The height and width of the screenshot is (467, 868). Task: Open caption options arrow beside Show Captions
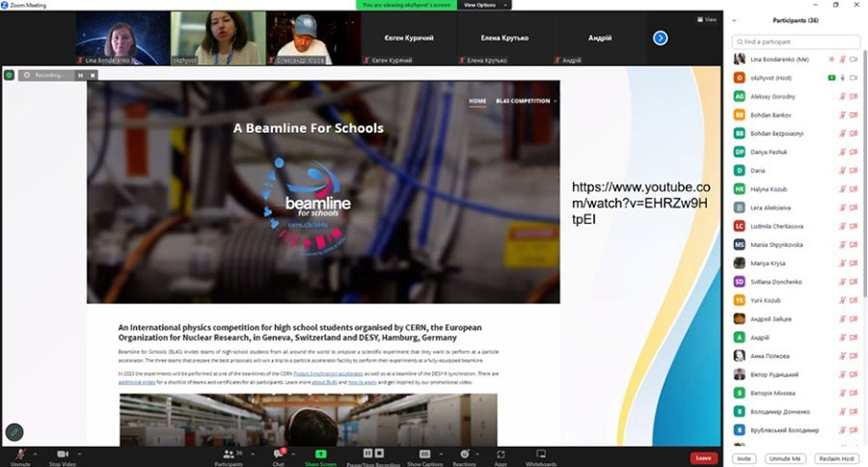coord(441,453)
